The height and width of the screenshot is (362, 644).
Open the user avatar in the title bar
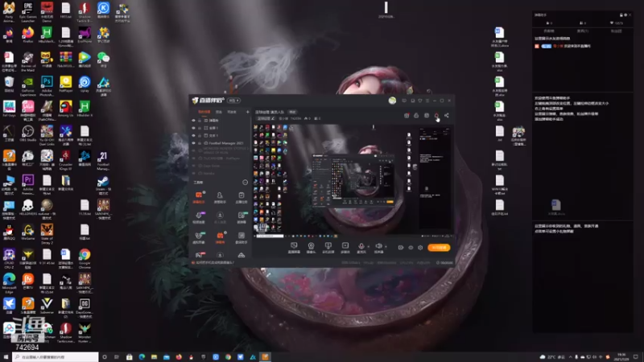coord(392,101)
